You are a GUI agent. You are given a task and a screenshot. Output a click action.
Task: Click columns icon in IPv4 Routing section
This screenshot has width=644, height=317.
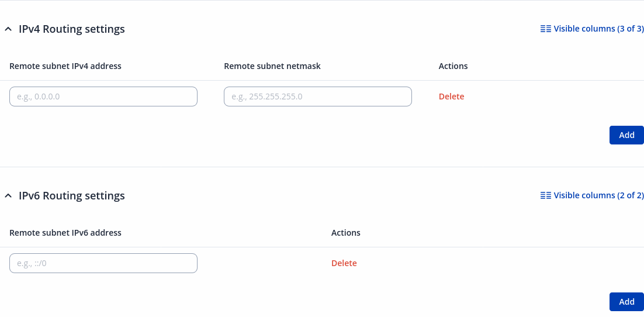546,29
